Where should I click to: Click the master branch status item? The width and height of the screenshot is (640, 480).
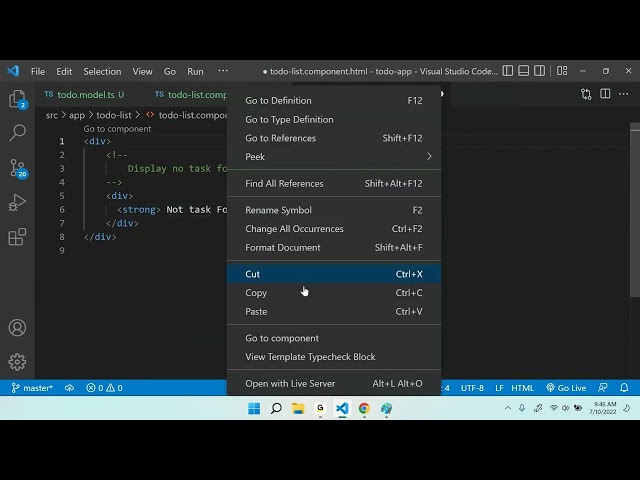[32, 388]
